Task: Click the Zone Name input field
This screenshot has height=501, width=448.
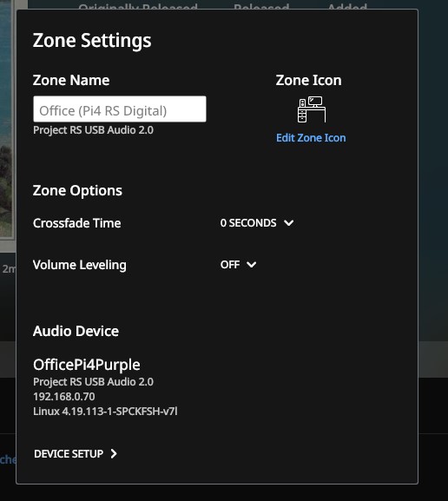Action: [x=120, y=109]
